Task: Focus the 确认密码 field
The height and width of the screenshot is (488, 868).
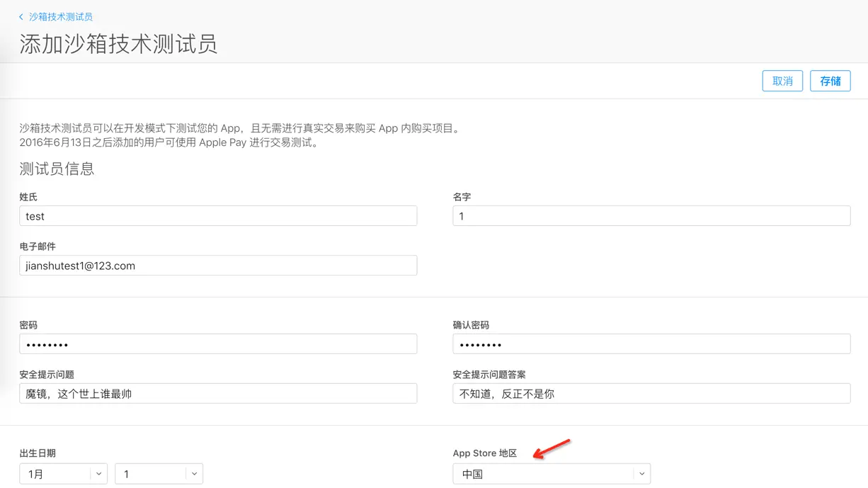Action: [x=651, y=344]
